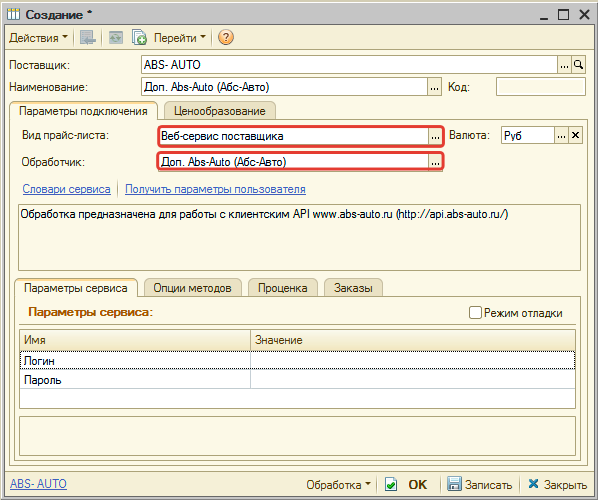Expand the Перейти dropdown menu
The height and width of the screenshot is (500, 598).
(x=180, y=37)
